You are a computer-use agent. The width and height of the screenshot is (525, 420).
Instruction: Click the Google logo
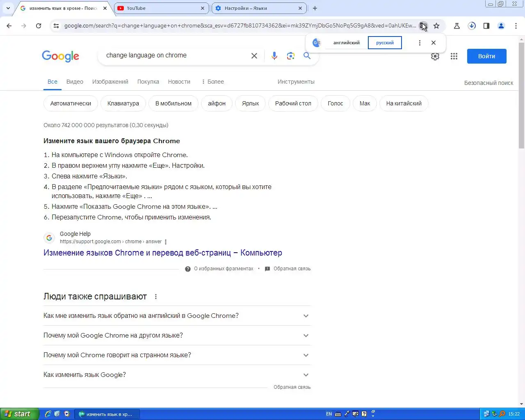[60, 56]
